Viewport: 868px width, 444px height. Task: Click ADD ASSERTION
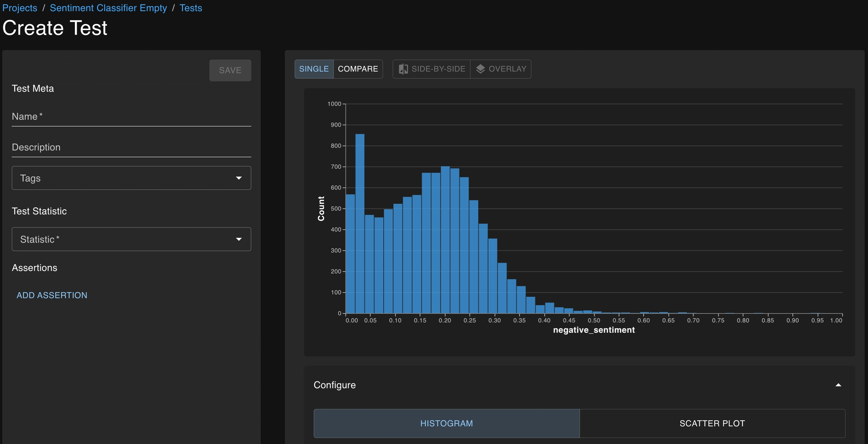(52, 295)
